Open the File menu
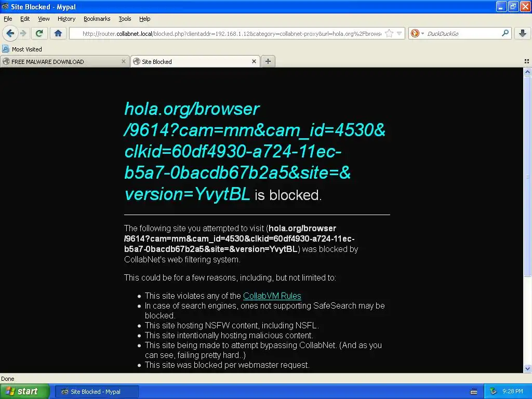The width and height of the screenshot is (532, 399). 8,19
